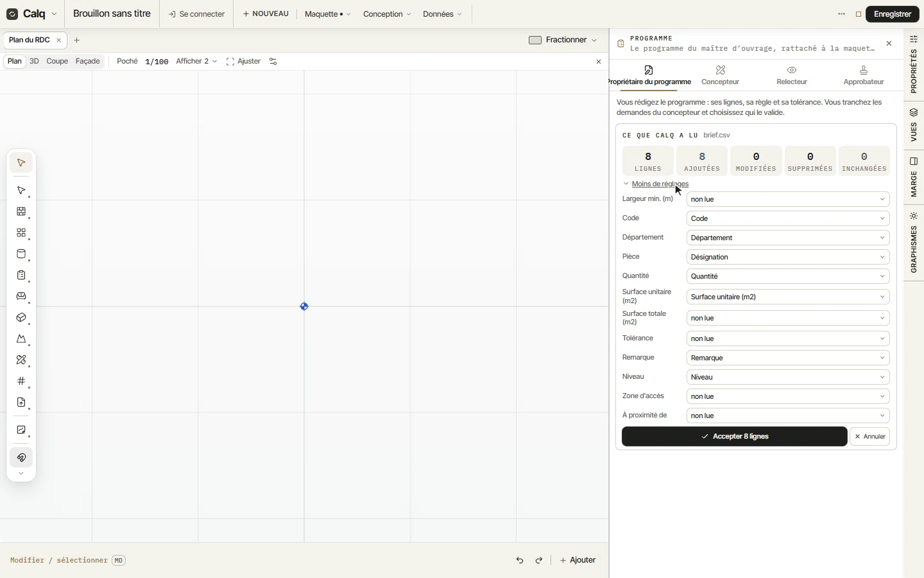The width and height of the screenshot is (924, 578).
Task: Select the terrain mountain tool
Action: pyautogui.click(x=21, y=339)
